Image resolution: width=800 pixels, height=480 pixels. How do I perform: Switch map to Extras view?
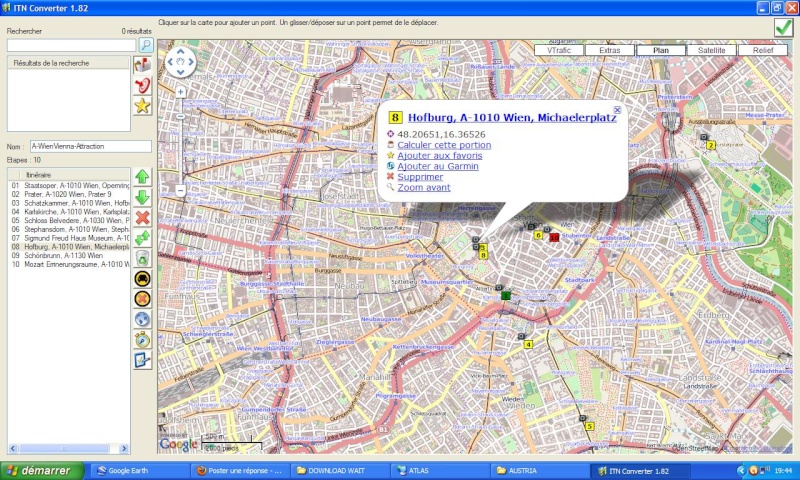610,50
